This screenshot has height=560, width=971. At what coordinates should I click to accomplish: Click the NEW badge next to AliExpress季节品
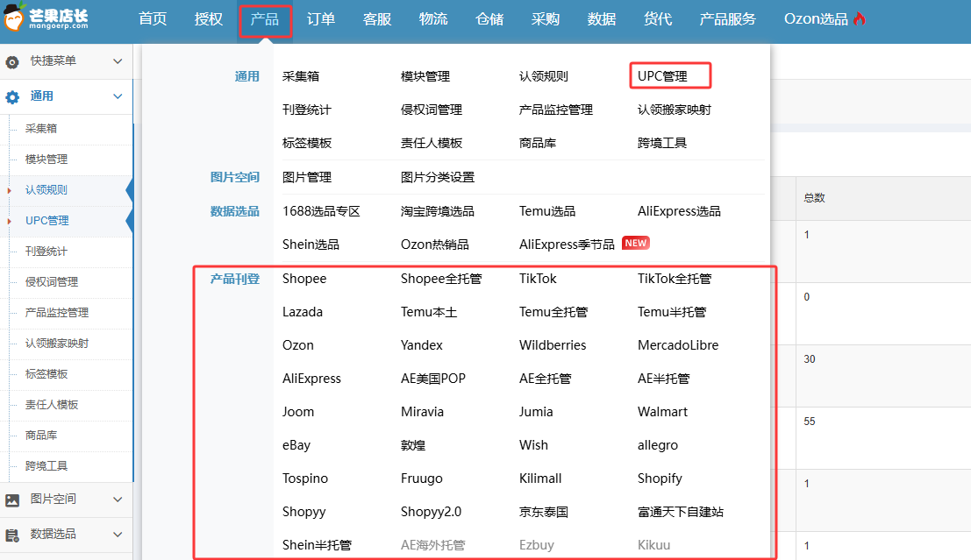(636, 244)
